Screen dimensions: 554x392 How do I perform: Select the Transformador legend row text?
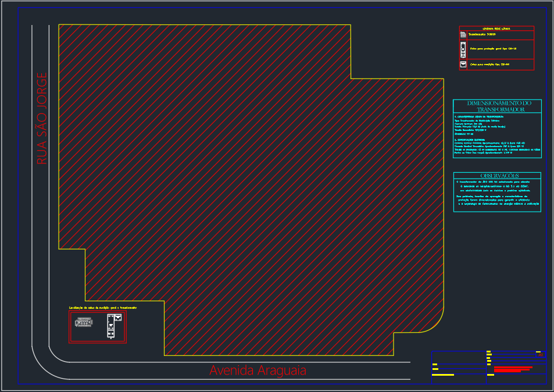click(482, 35)
